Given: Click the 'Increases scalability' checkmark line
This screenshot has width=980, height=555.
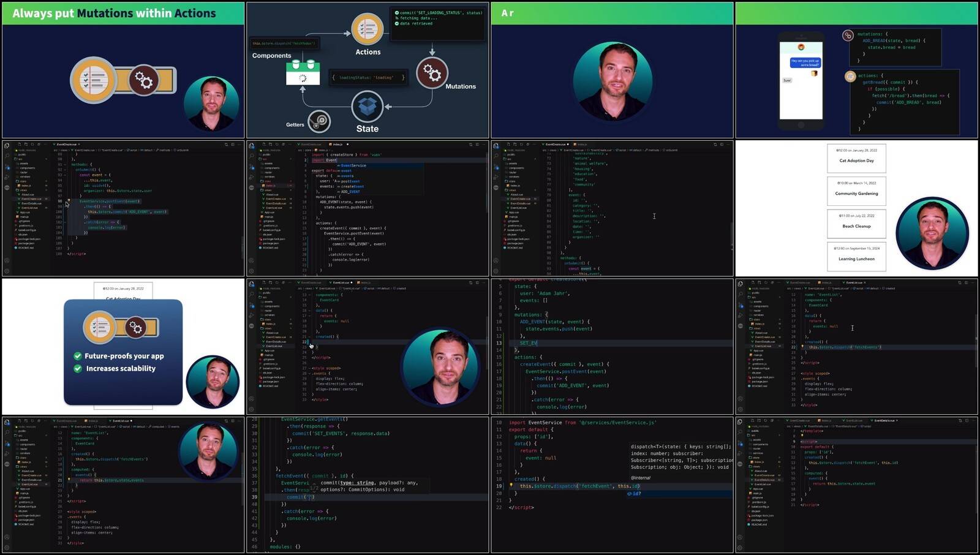Looking at the screenshot, I should (x=115, y=368).
